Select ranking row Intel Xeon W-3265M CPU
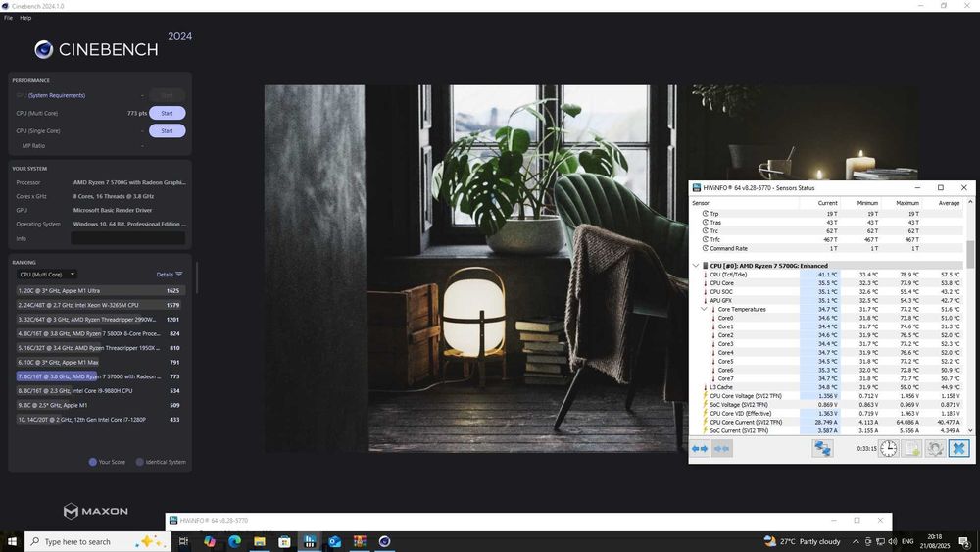The width and height of the screenshot is (980, 552). coord(99,305)
